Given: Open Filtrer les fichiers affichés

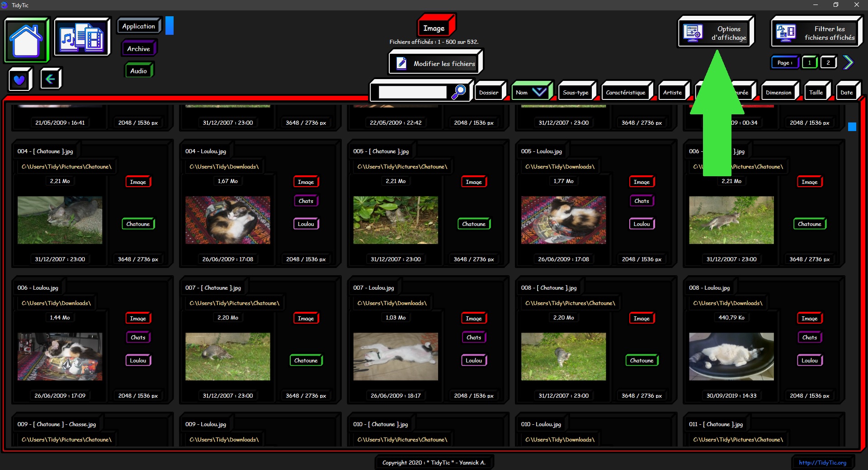Looking at the screenshot, I should (x=816, y=33).
